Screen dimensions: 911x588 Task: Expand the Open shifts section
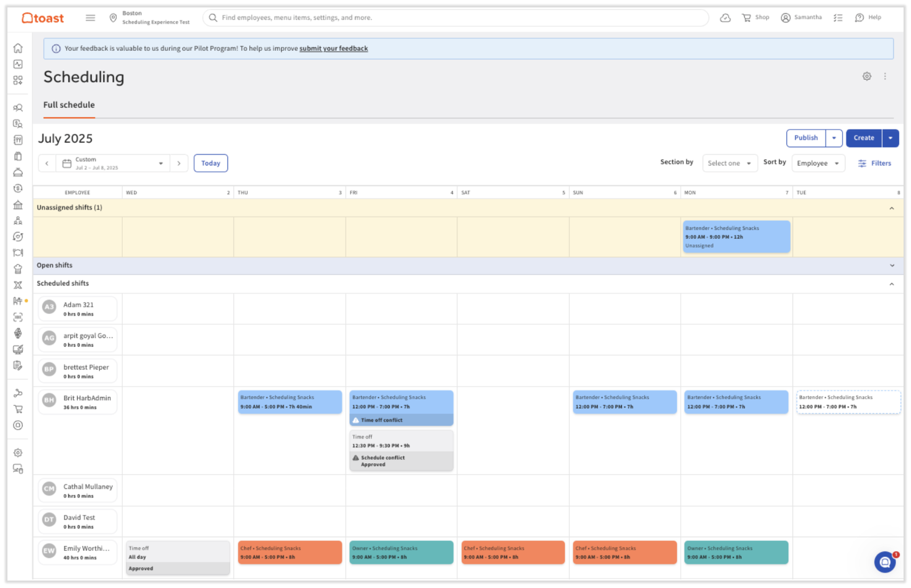click(892, 265)
